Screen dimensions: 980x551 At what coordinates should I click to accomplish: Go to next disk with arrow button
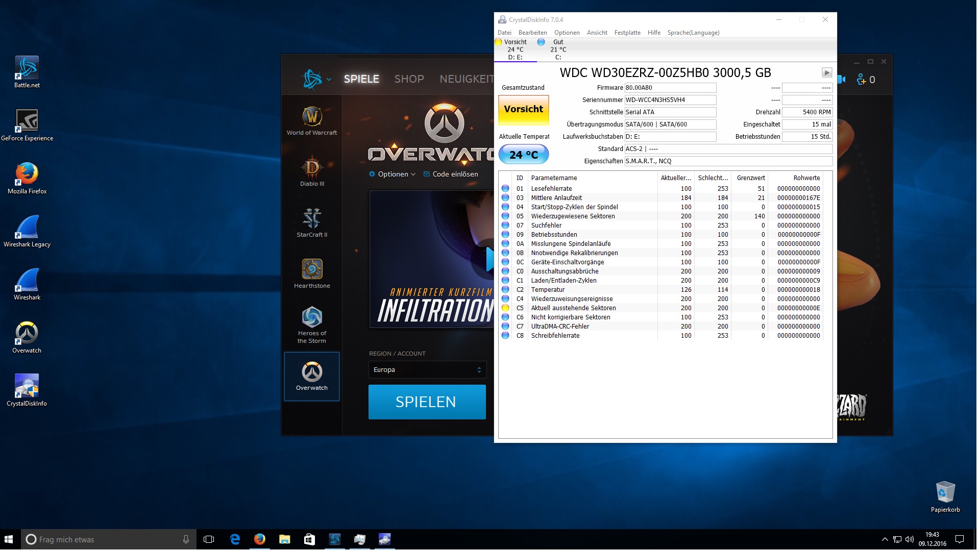point(827,73)
